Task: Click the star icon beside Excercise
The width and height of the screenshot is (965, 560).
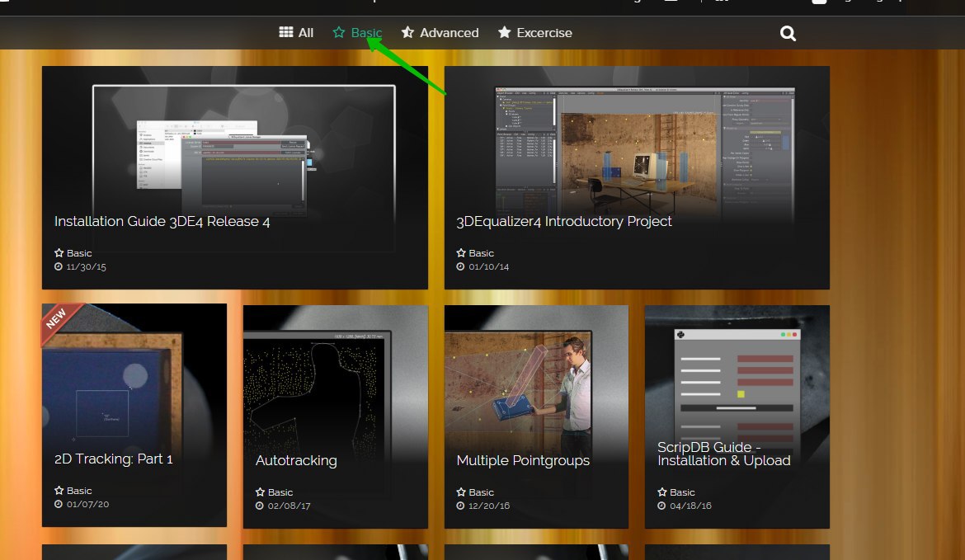Action: tap(504, 32)
